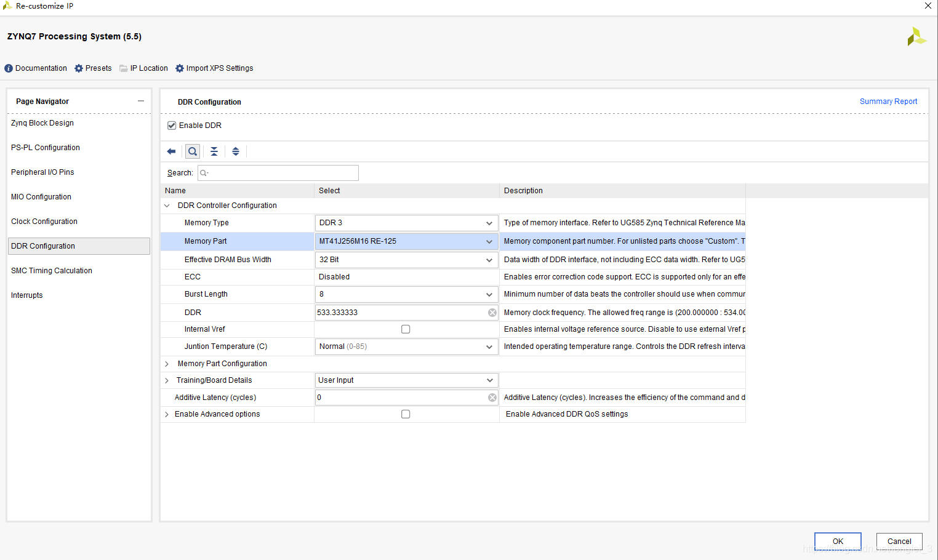Close the Re-customize IP window

pos(928,6)
